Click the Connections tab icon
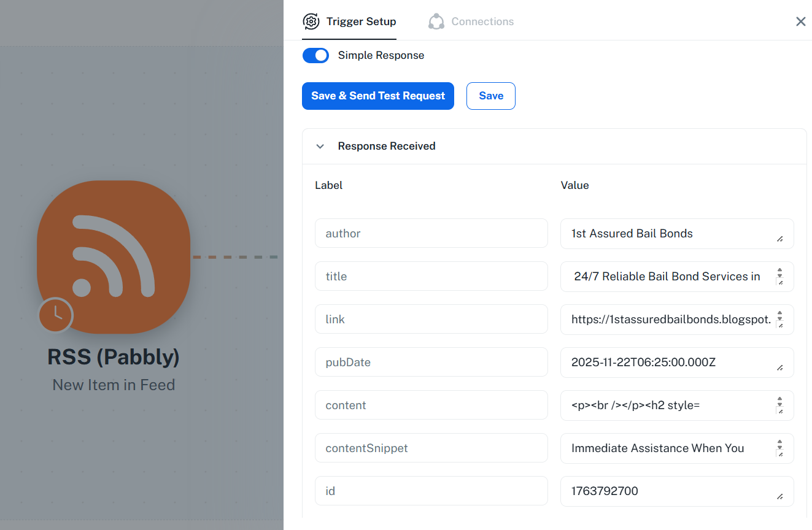Screen dimensions: 812x530 point(436,21)
